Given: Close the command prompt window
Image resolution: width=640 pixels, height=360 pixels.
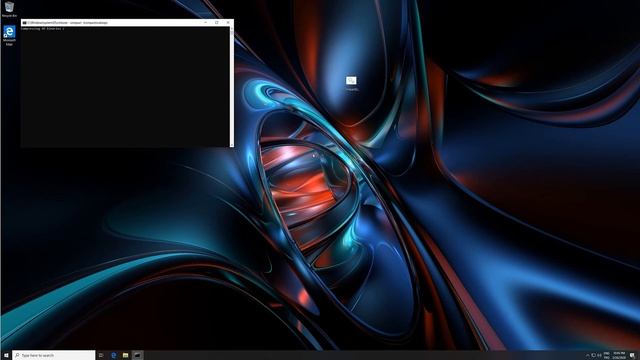Looking at the screenshot, I should coord(228,23).
